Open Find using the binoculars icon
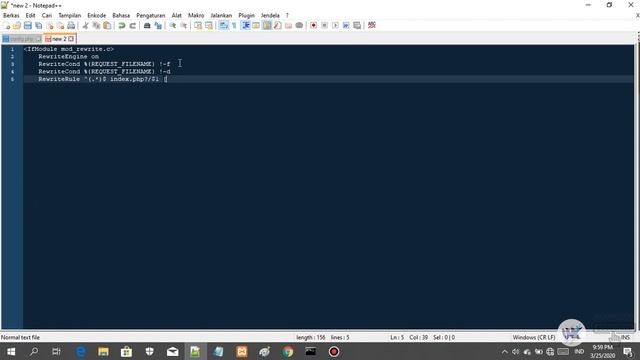Image resolution: width=640 pixels, height=360 pixels. (147, 26)
